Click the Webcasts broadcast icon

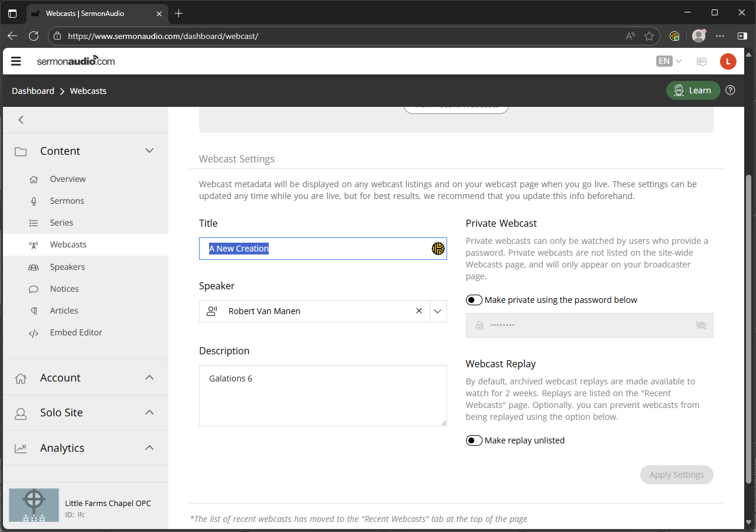pyautogui.click(x=34, y=244)
